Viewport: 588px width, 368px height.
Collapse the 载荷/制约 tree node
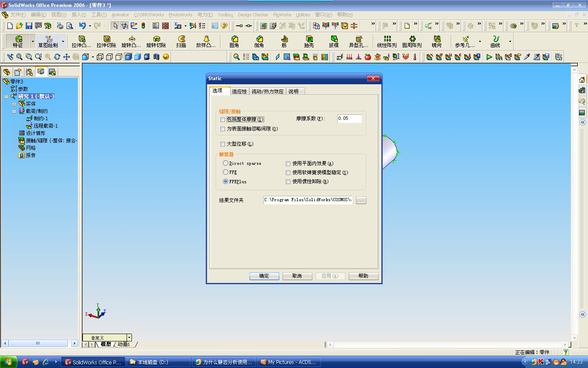click(x=14, y=111)
